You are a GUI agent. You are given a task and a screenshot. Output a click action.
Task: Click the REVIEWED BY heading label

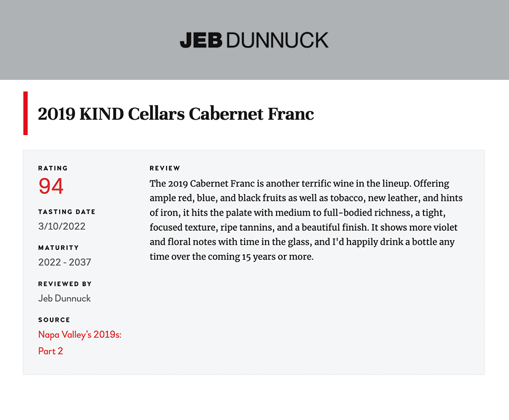(x=65, y=284)
